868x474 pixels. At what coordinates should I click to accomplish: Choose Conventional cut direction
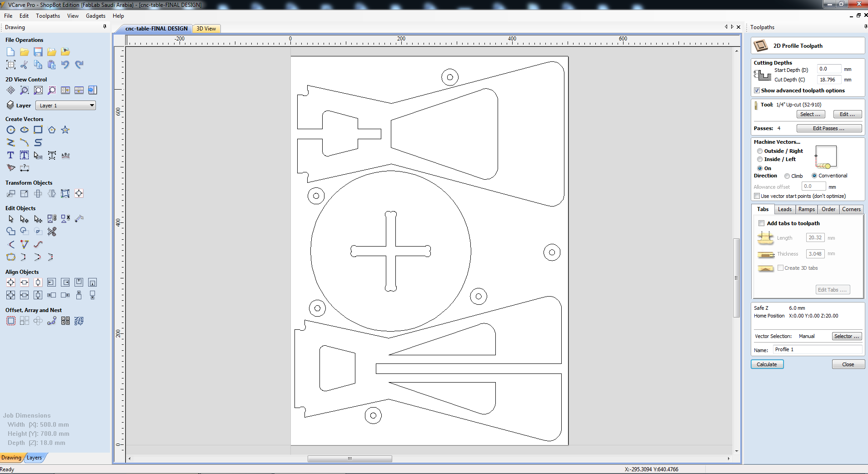(x=814, y=176)
